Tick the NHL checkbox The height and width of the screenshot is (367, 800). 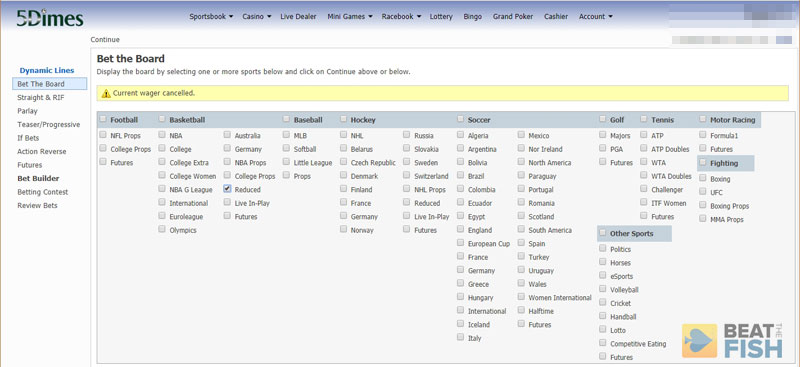343,135
